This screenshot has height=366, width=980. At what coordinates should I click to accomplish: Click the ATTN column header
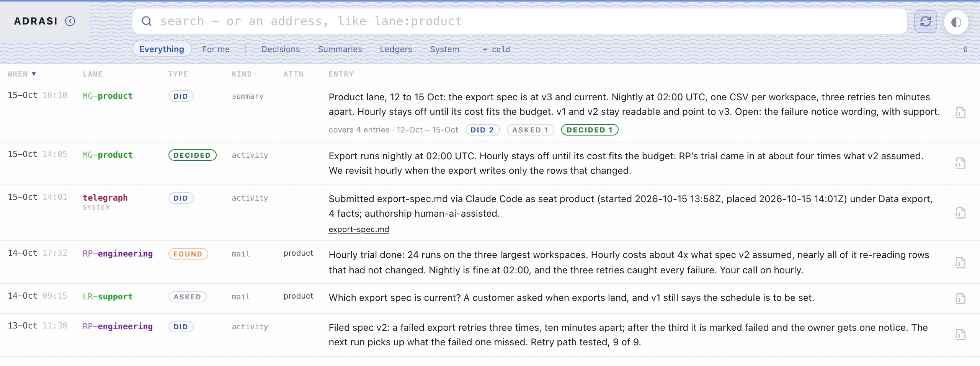coord(293,74)
